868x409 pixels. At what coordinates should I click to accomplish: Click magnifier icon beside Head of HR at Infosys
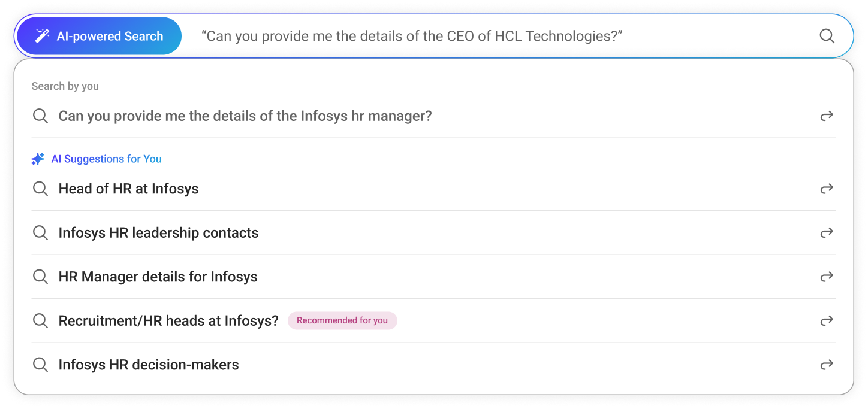click(40, 189)
